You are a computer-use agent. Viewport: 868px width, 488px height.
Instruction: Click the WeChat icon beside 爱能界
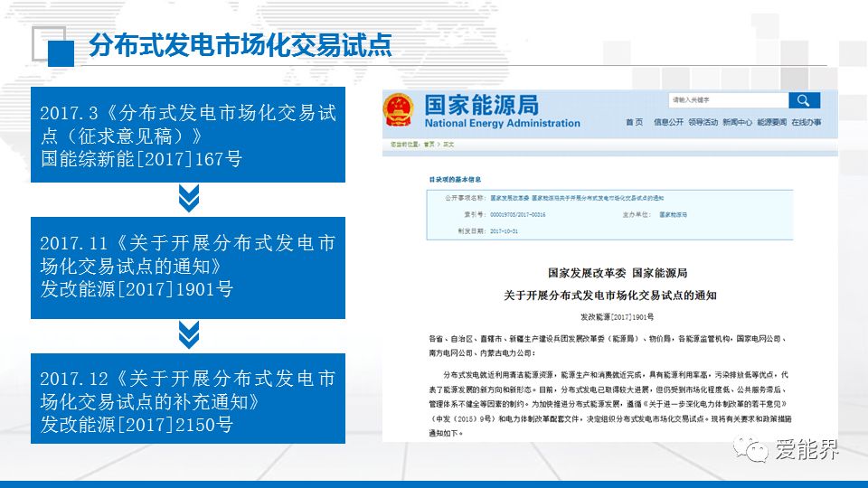[x=751, y=448]
